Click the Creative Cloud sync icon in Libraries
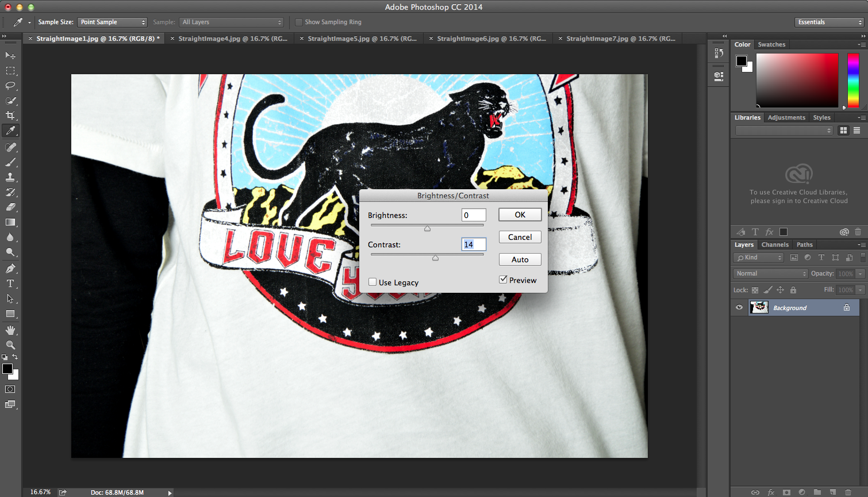This screenshot has height=497, width=868. (844, 232)
